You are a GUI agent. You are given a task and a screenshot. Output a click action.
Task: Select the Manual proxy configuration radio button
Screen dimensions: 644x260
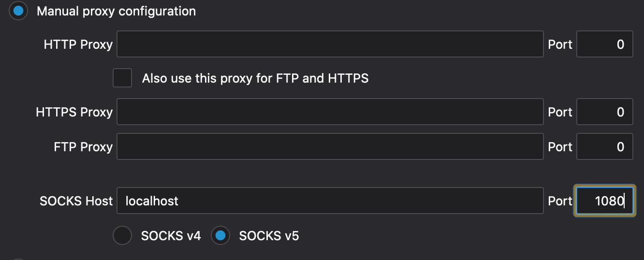coord(18,11)
